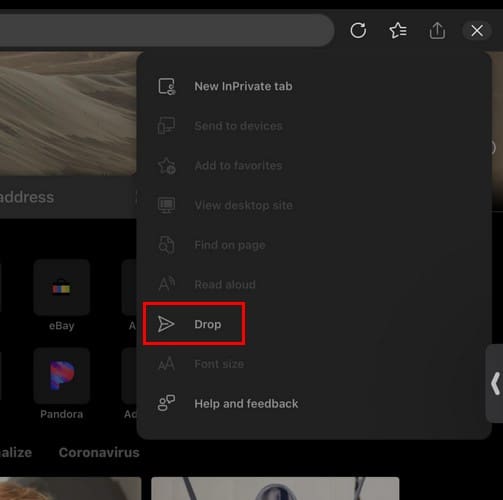
Task: Switch to the Coronavirus news tab
Action: coord(99,452)
